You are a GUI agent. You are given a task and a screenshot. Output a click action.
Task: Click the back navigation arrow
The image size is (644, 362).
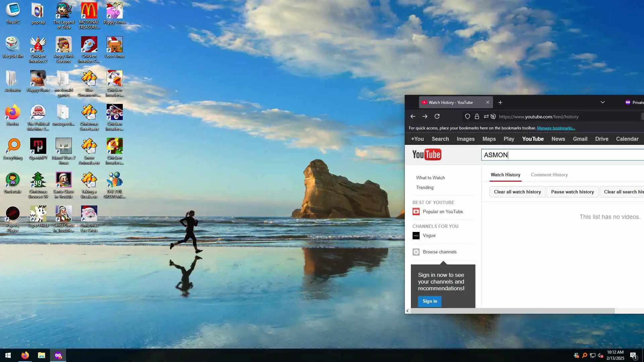click(x=413, y=116)
